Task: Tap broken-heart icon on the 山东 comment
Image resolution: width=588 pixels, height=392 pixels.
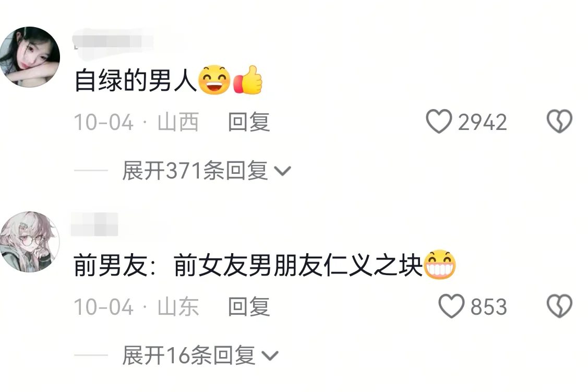Action: click(x=559, y=306)
